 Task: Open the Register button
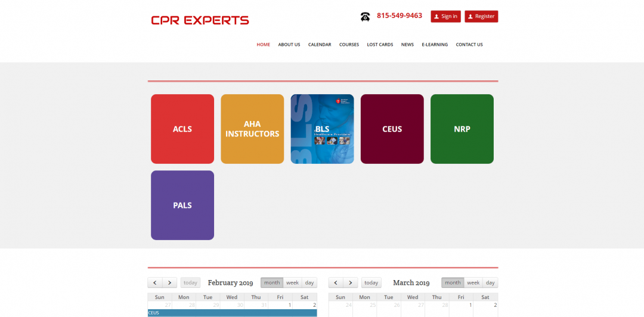click(481, 17)
